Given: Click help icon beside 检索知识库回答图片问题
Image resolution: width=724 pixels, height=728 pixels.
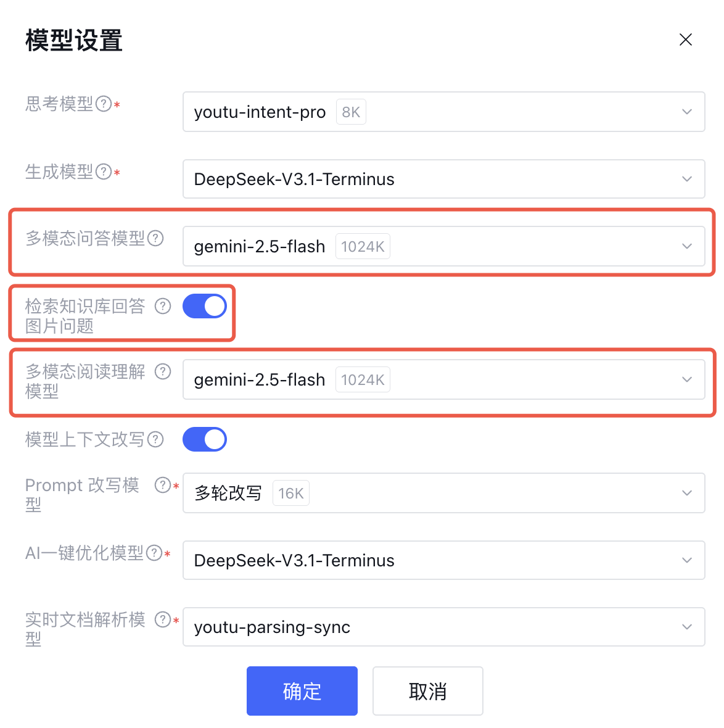Looking at the screenshot, I should [163, 306].
